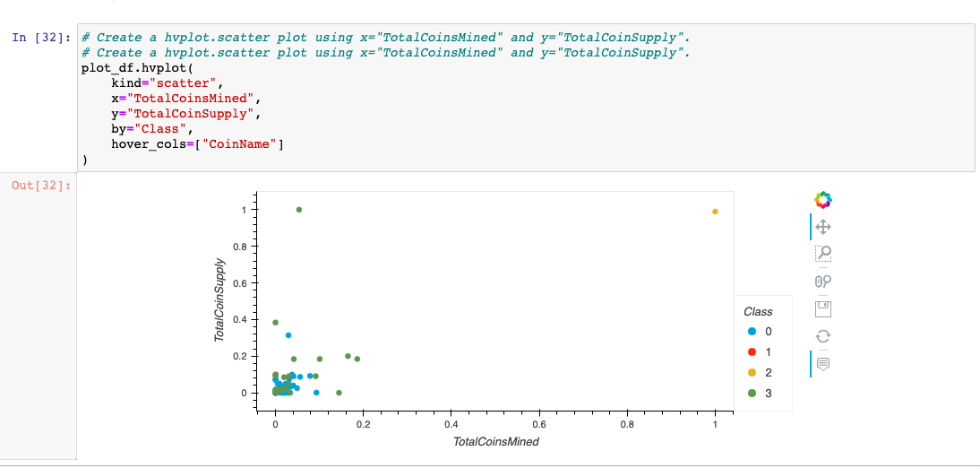Toggle Class 0 legend entry
This screenshot has height=468, width=980.
point(759,332)
